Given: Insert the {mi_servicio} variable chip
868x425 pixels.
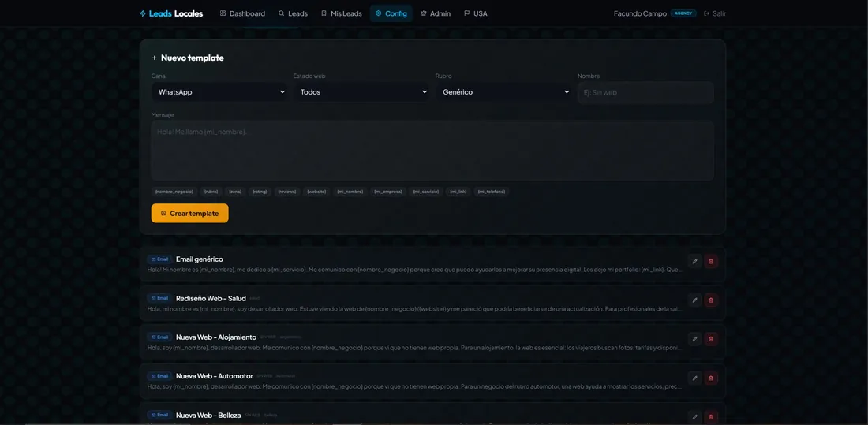Looking at the screenshot, I should (x=425, y=192).
